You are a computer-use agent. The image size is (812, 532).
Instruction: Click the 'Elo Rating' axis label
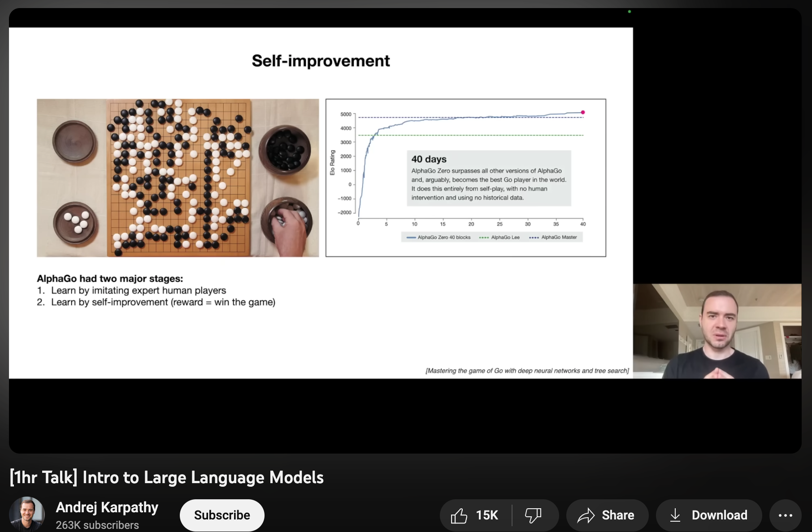coord(332,163)
